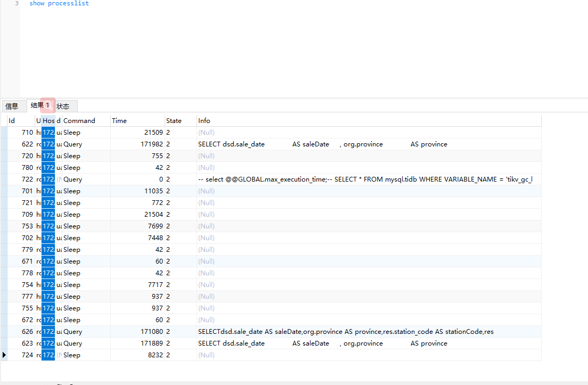Image resolution: width=588 pixels, height=385 pixels.
Task: Click the Info column header
Action: point(367,121)
